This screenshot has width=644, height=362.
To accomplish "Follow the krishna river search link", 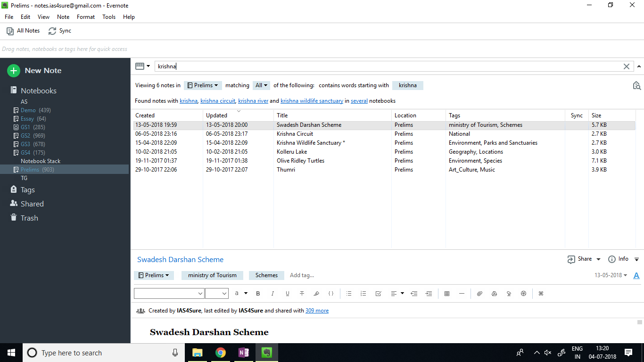I will click(x=253, y=101).
